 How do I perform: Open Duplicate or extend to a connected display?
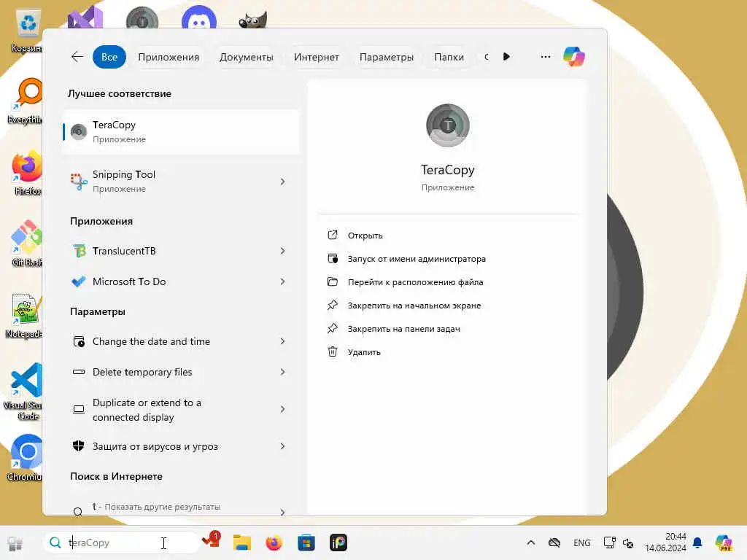[x=181, y=410]
